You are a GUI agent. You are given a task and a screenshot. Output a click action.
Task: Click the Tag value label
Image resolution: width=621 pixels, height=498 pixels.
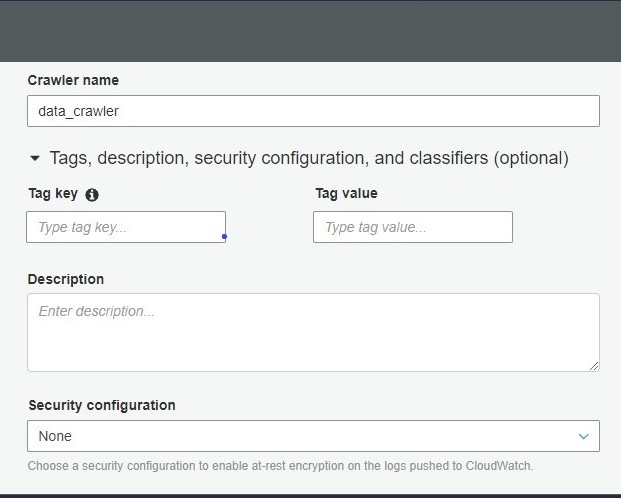pyautogui.click(x=347, y=194)
